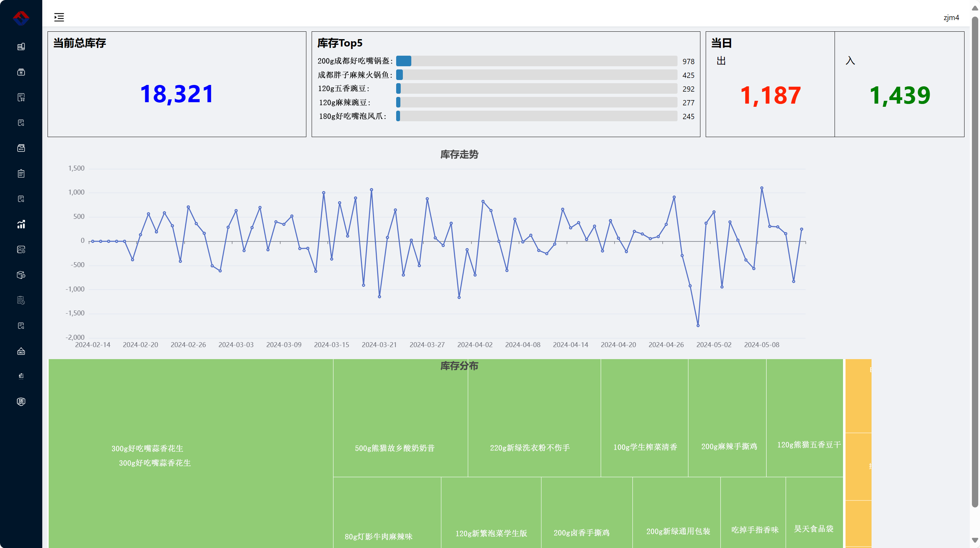
Task: Open the 质 quality shield icon
Action: coord(21,402)
